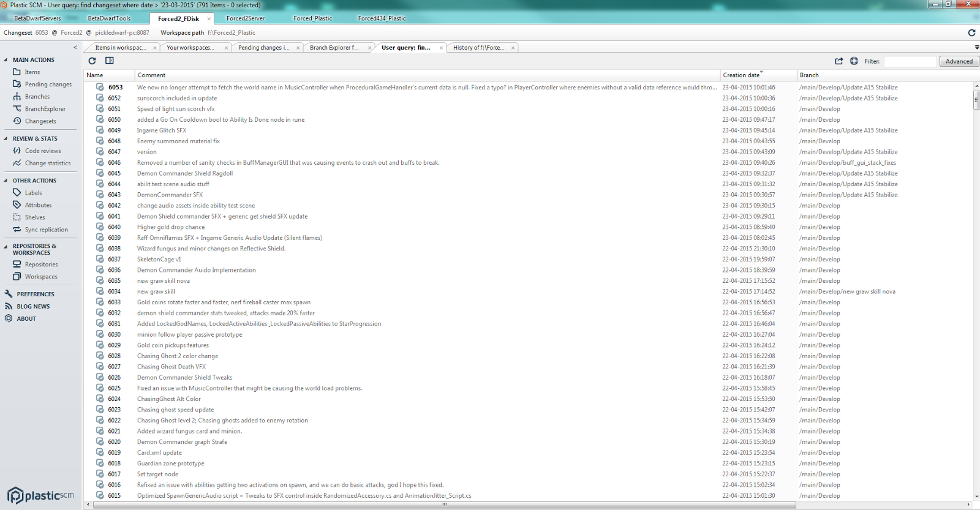
Task: Switch to BetaDwarfTools workspace tab
Action: tap(109, 18)
